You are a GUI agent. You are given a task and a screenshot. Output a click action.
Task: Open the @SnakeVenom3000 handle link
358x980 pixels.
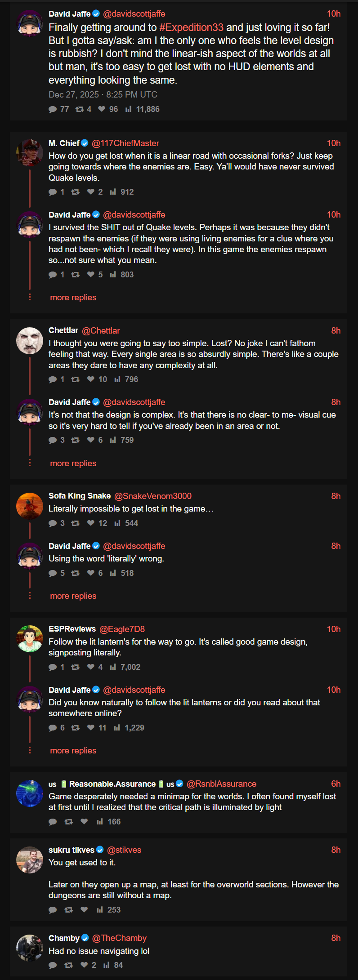(153, 496)
